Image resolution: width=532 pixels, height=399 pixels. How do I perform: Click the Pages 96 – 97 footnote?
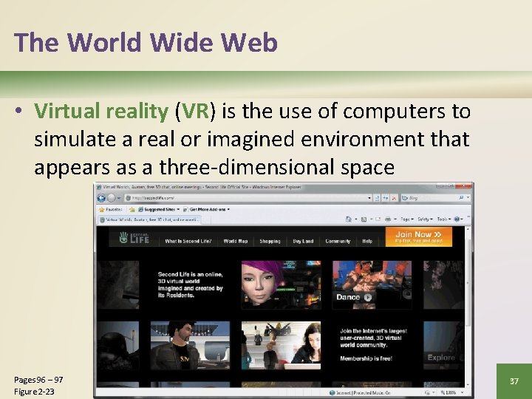[38, 380]
